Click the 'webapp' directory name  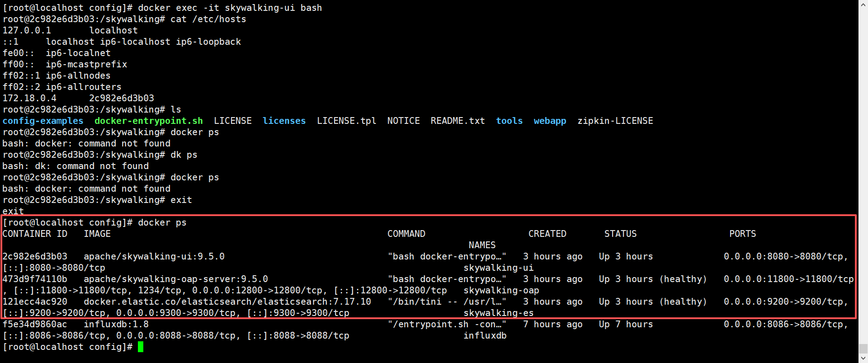[x=550, y=121]
